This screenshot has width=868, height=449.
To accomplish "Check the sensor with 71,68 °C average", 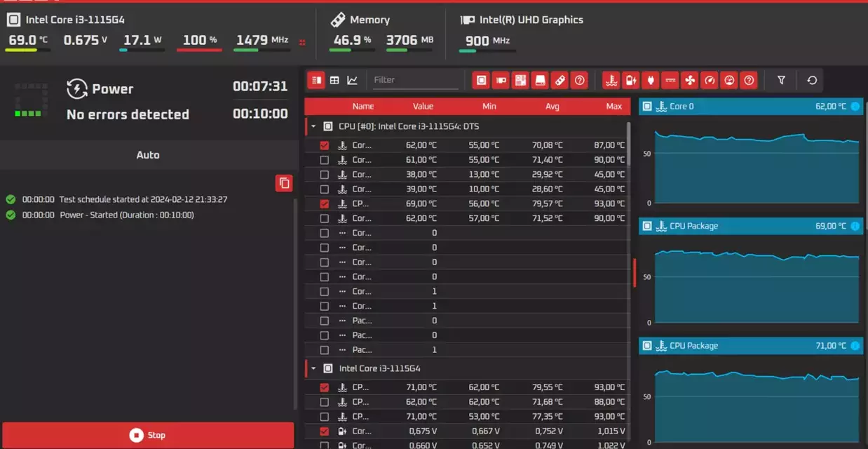I will (324, 402).
